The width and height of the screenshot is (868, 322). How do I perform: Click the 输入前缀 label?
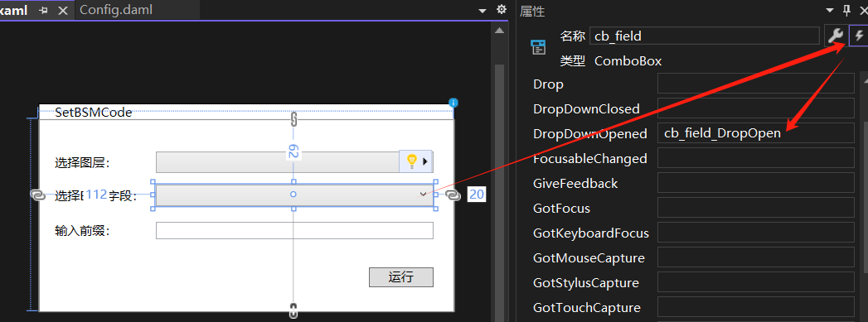pos(82,231)
